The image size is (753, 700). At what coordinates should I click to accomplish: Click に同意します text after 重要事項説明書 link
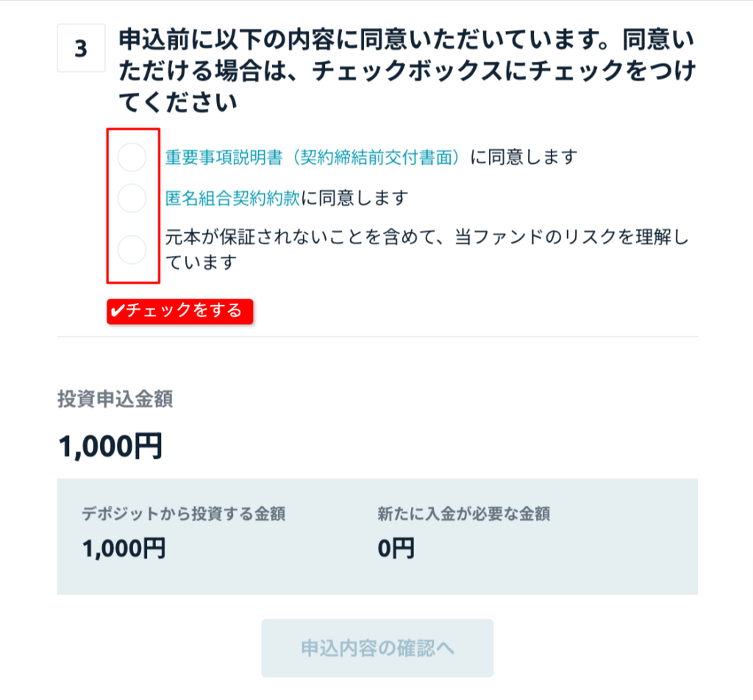[x=523, y=157]
